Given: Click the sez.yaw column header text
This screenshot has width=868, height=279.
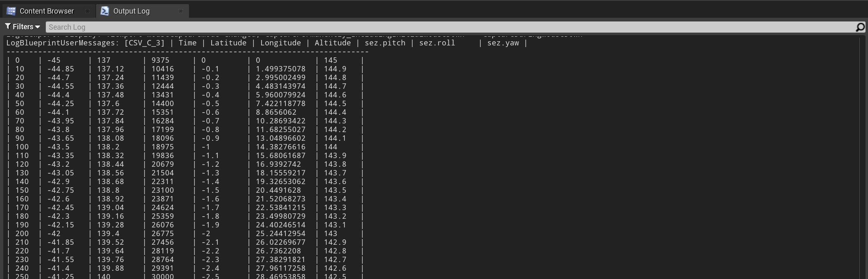Looking at the screenshot, I should pos(503,43).
